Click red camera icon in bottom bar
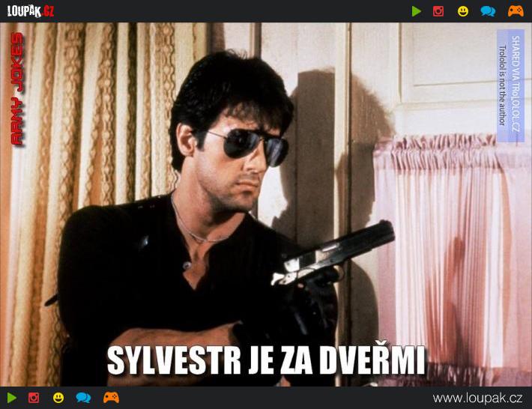The image size is (532, 409). click(x=34, y=398)
